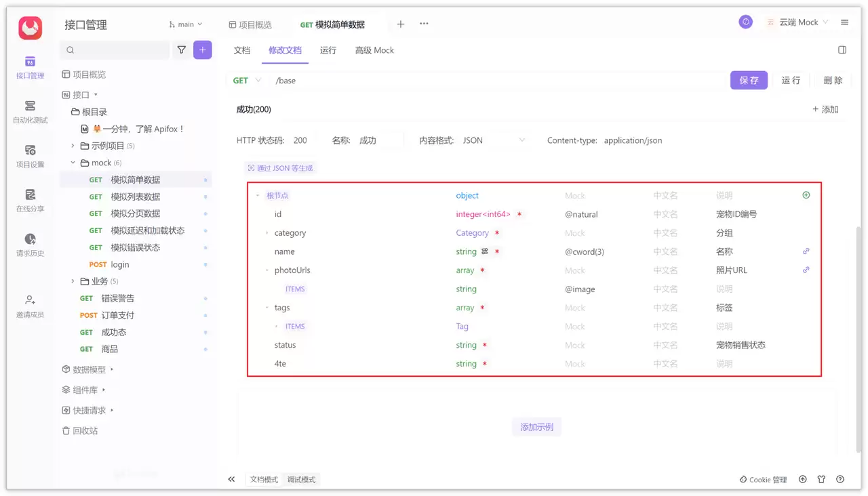Add child node via root green plus icon
Screen dimensions: 868x496
(x=806, y=195)
